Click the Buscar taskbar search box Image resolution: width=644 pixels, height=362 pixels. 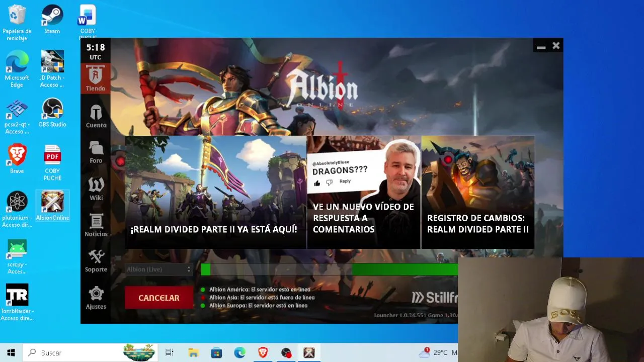point(91,352)
